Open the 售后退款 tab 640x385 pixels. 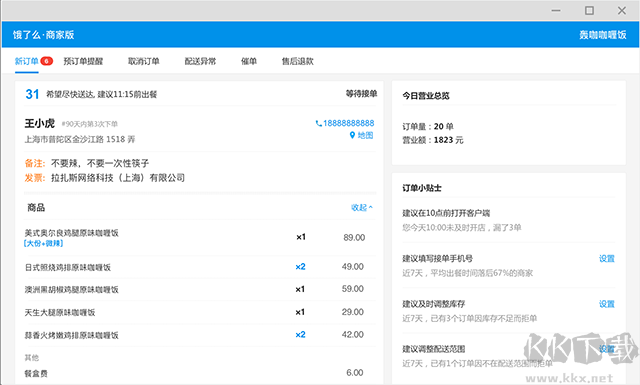pyautogui.click(x=298, y=61)
